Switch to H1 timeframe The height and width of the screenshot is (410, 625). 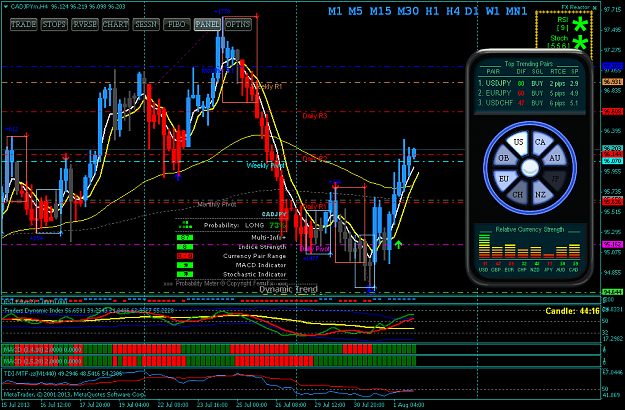(x=432, y=11)
